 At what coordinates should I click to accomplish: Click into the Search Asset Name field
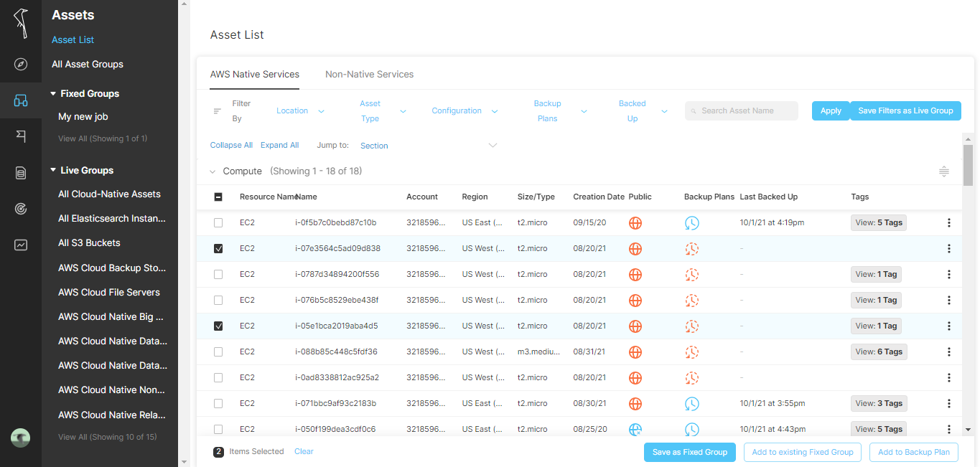point(742,111)
